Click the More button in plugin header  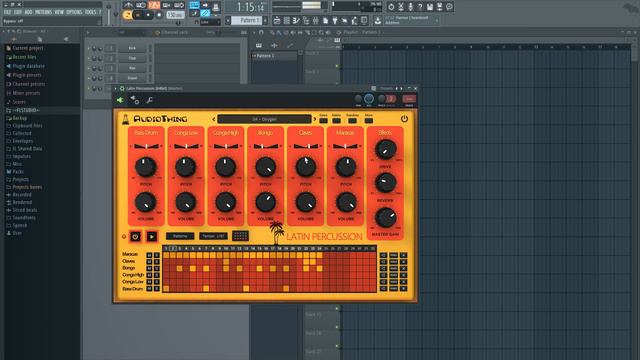369,121
